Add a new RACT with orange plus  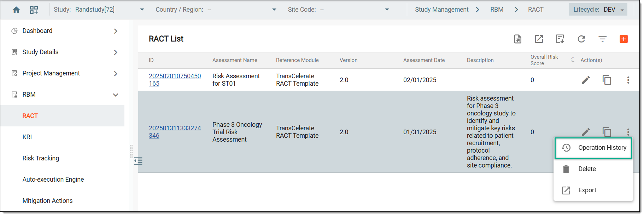tap(624, 39)
